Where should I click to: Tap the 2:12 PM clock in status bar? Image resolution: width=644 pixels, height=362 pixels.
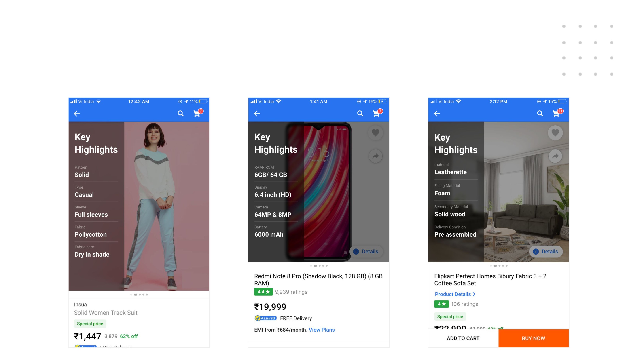[x=498, y=101]
